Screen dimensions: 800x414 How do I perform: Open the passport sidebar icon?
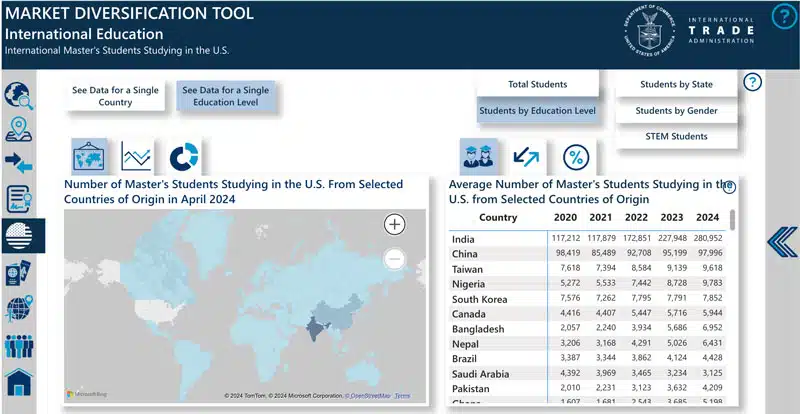[x=19, y=273]
